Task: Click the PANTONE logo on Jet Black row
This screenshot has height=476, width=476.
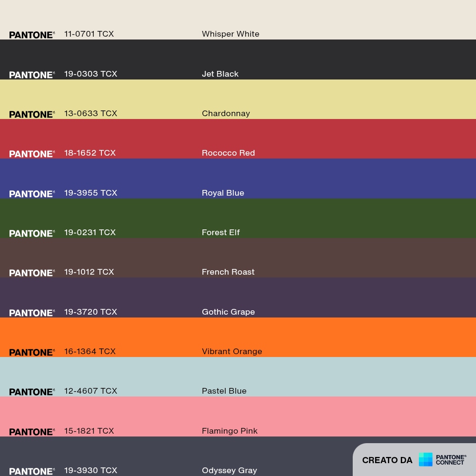Action: [x=32, y=75]
